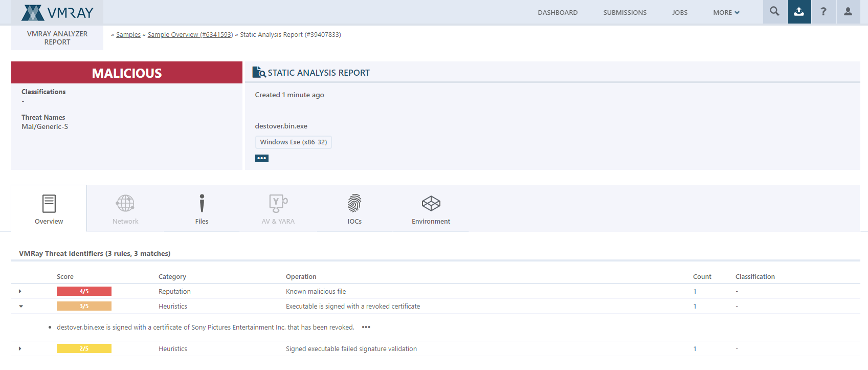
Task: Click the Count column header
Action: pyautogui.click(x=702, y=277)
